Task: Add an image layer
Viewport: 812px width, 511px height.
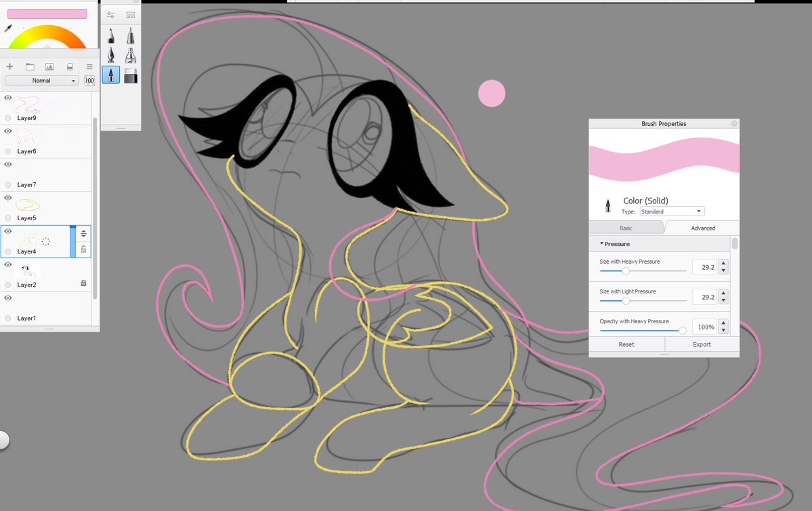Action: pos(49,66)
